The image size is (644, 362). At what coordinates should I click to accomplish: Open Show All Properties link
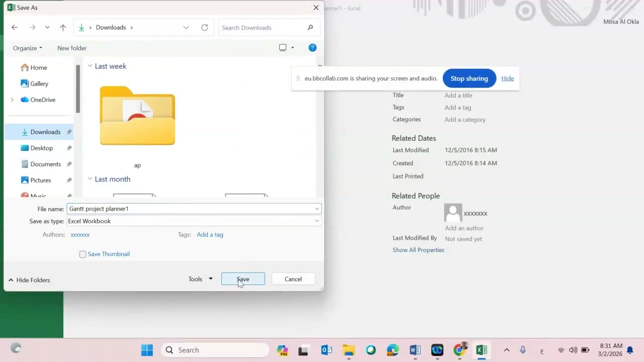(419, 250)
